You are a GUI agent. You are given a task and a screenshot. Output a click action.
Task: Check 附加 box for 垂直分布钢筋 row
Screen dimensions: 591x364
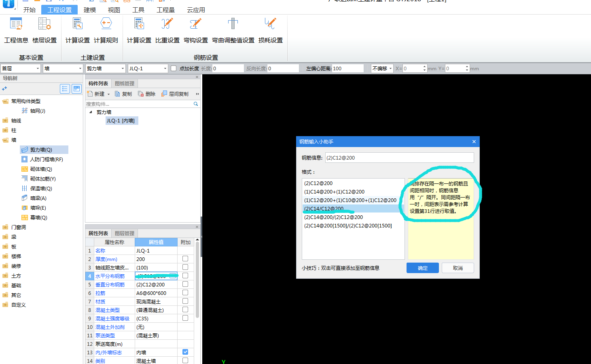[185, 284]
